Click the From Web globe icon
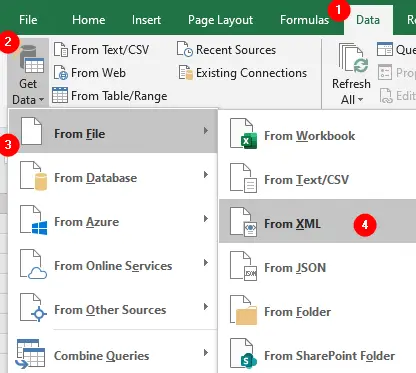The width and height of the screenshot is (416, 373). [61, 72]
